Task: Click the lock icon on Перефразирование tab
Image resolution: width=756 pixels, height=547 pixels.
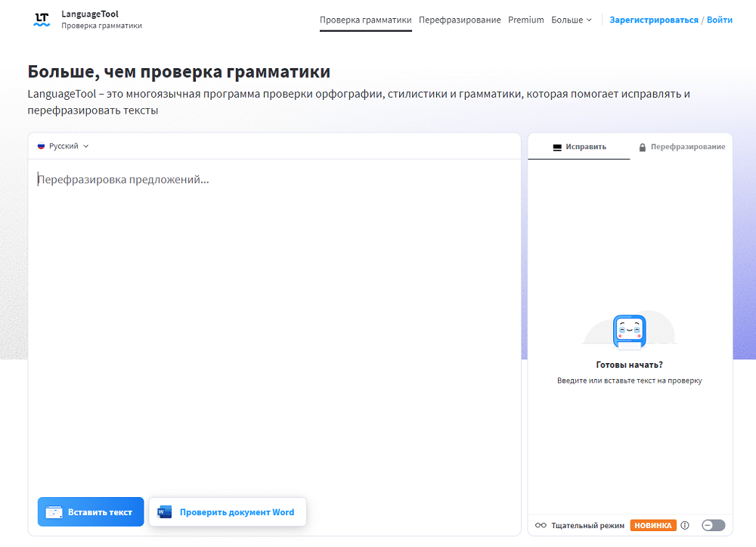Action: [643, 147]
